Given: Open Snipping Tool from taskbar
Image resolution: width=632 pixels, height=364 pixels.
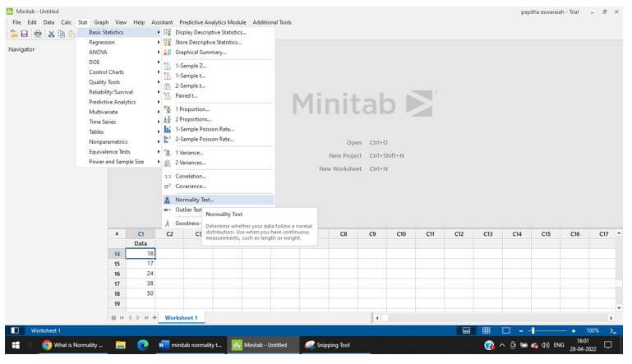Looking at the screenshot, I should pos(328,345).
